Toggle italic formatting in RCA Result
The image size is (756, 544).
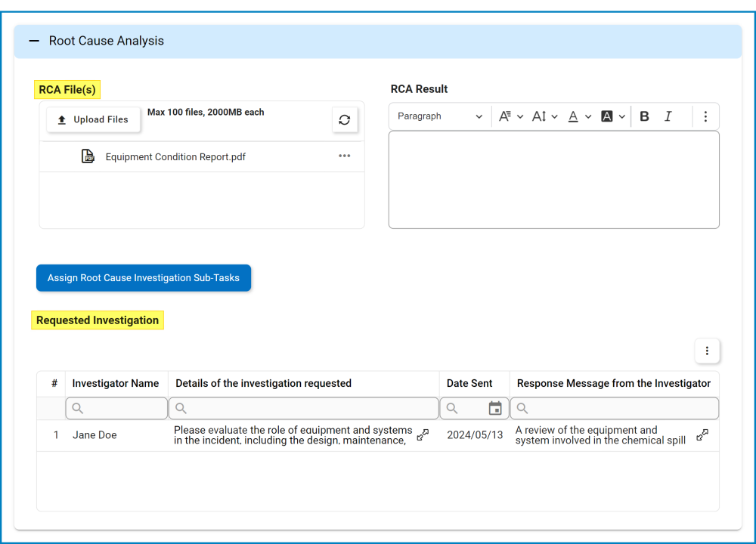pyautogui.click(x=668, y=116)
